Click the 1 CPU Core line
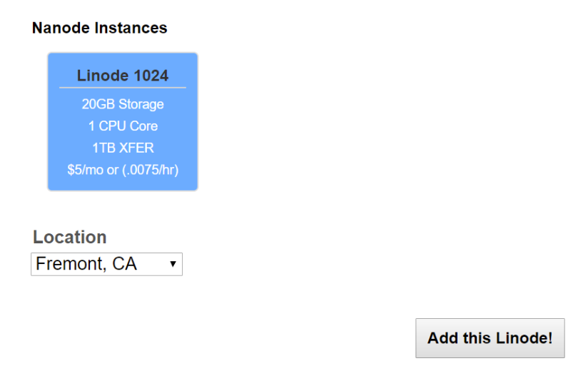Viewport: 588px width, 371px height. (122, 126)
